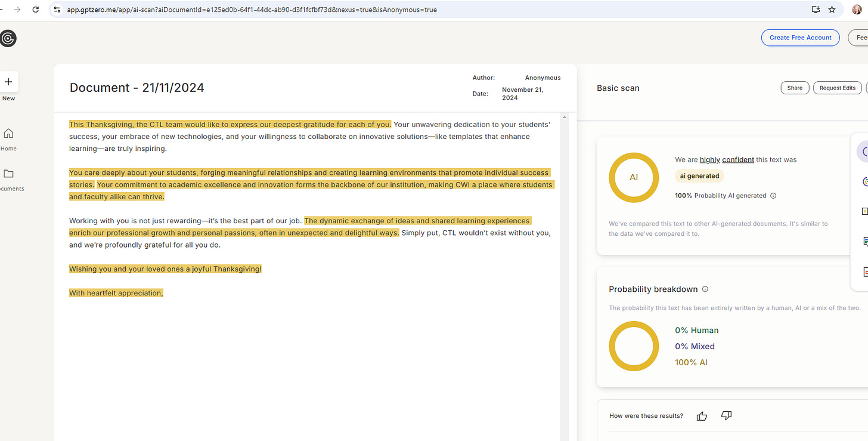Click the 'How were these results?' prompt

coord(646,416)
